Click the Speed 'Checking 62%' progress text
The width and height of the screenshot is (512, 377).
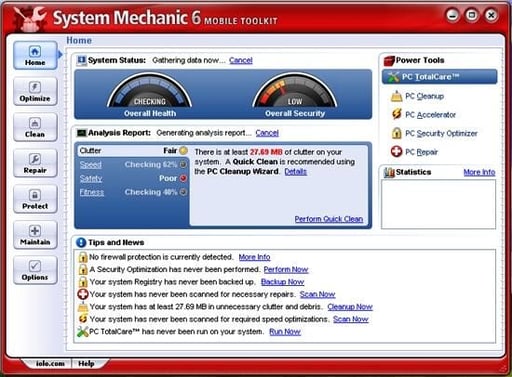(x=151, y=165)
